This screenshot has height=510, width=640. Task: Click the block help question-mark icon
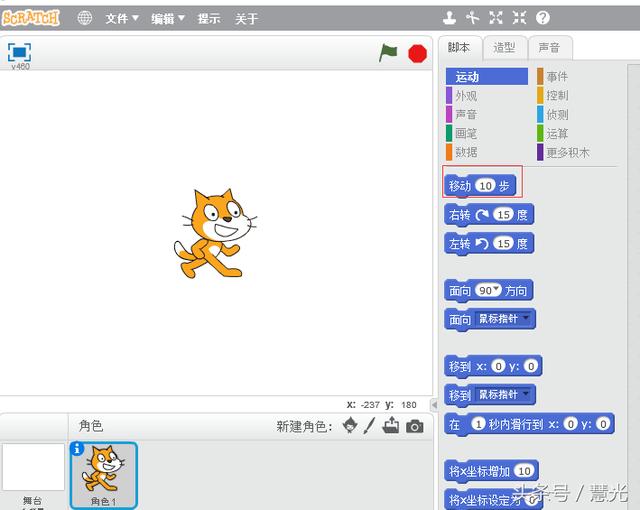tap(543, 18)
